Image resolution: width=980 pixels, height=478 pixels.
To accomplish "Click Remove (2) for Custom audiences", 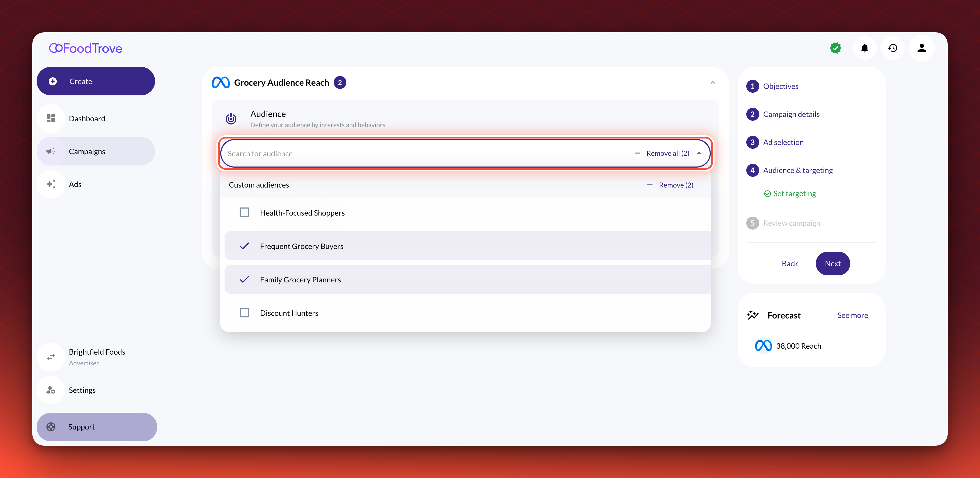I will click(670, 185).
